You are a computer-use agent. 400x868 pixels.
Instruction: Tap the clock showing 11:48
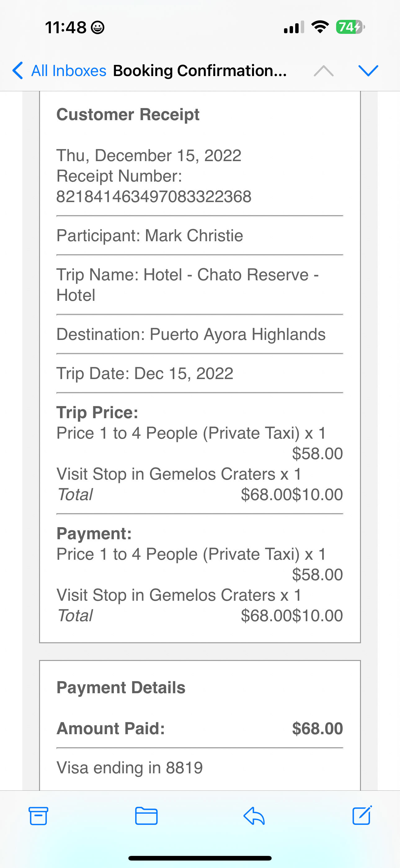(66, 27)
